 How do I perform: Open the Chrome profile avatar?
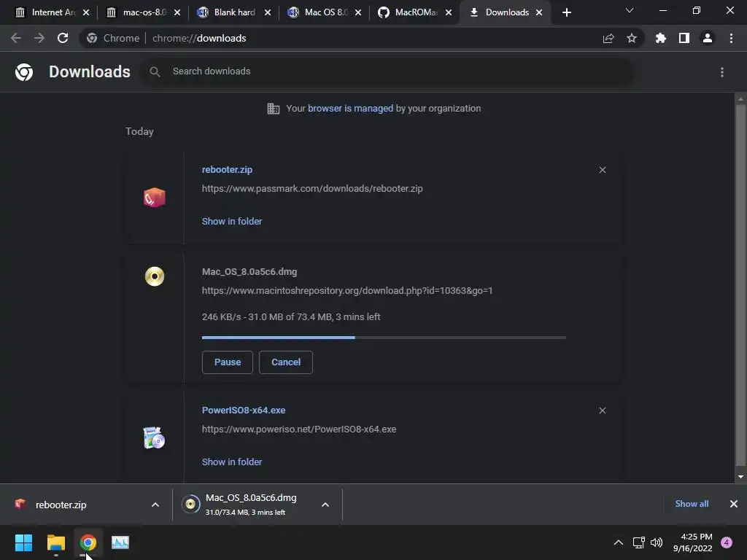(708, 38)
